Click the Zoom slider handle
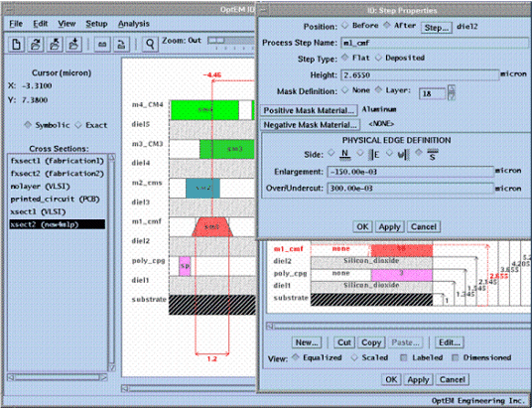The height and width of the screenshot is (408, 532). 216,41
